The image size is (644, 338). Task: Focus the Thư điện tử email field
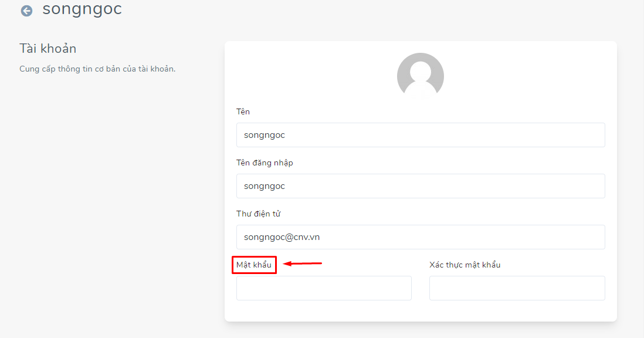[421, 237]
